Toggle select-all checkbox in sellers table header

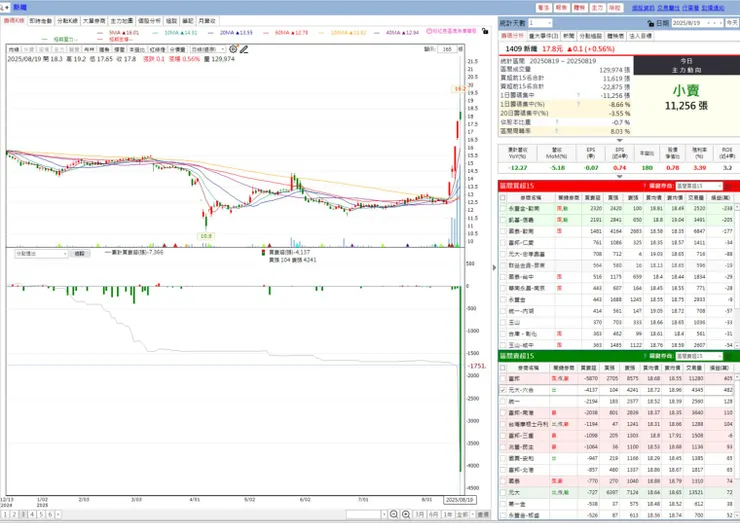pyautogui.click(x=503, y=367)
